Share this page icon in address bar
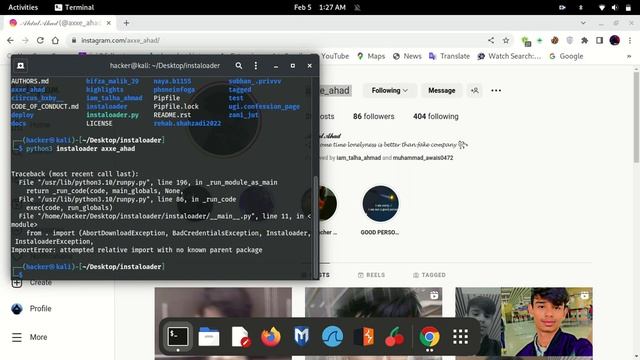This screenshot has width=640, height=360. pos(491,40)
